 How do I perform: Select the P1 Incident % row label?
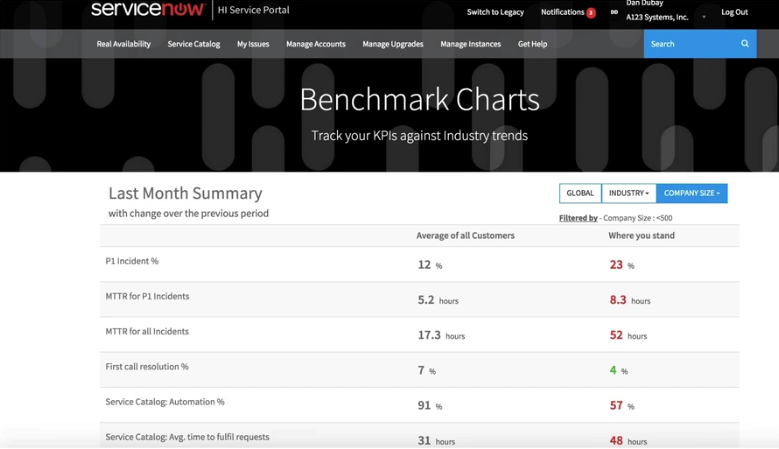coord(132,261)
